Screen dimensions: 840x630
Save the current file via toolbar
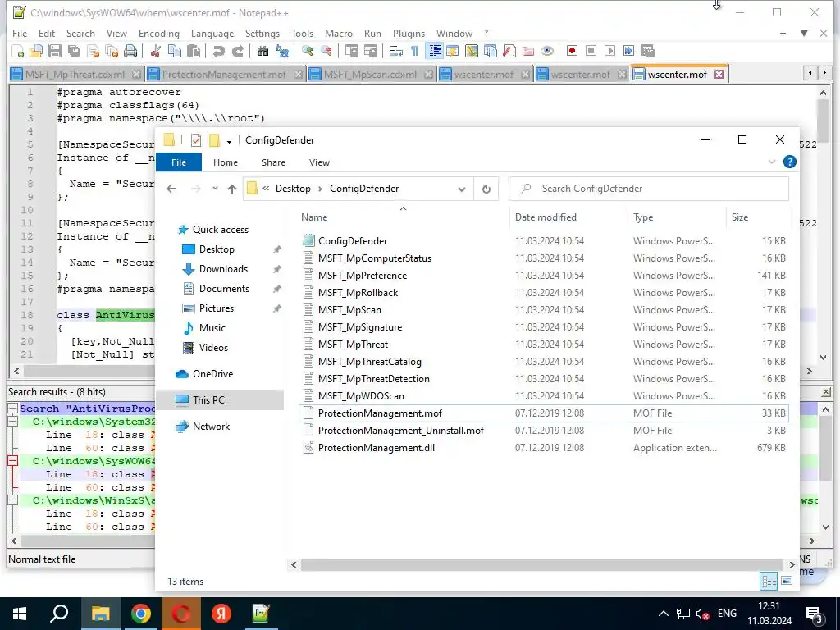[x=55, y=52]
